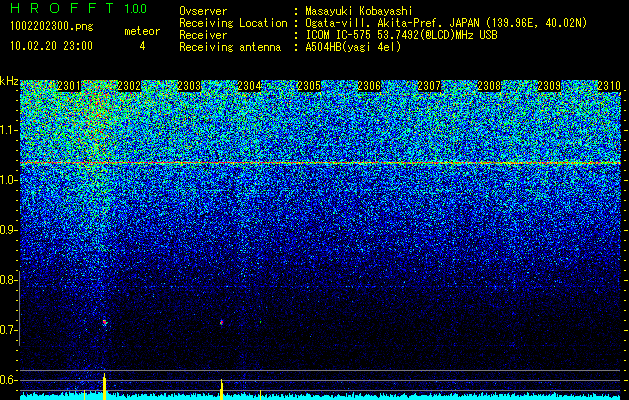Click the 2307 time marker
The width and height of the screenshot is (629, 400).
[429, 86]
